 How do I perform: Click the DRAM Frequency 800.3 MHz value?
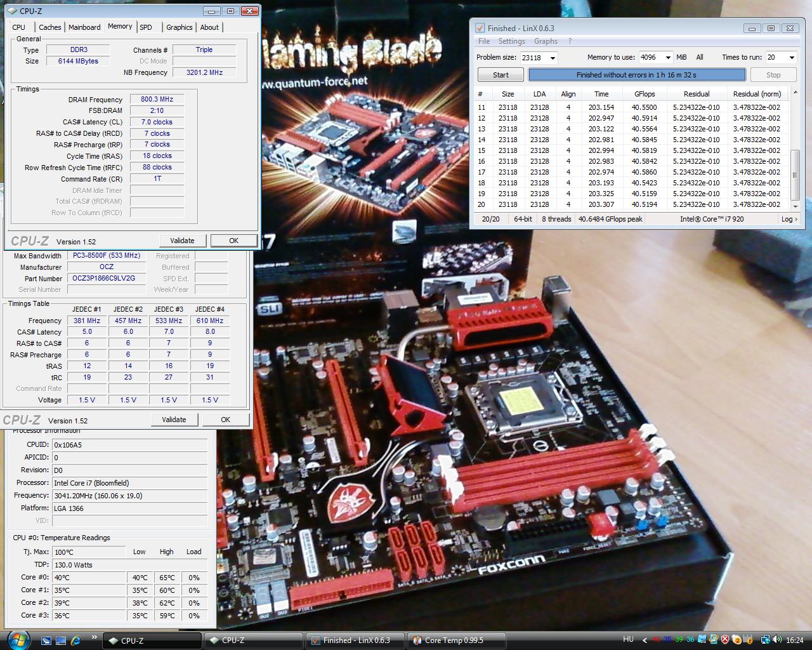[157, 100]
